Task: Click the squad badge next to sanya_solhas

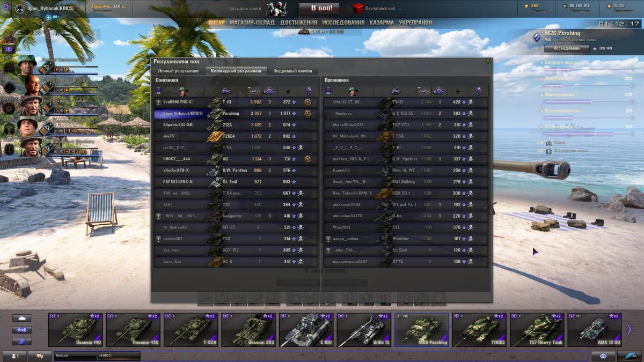Action: pos(328,239)
